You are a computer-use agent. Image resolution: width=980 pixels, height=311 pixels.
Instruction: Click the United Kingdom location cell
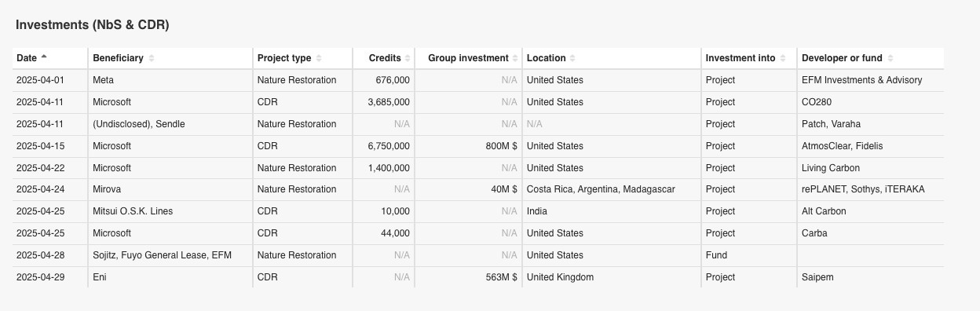(612, 277)
